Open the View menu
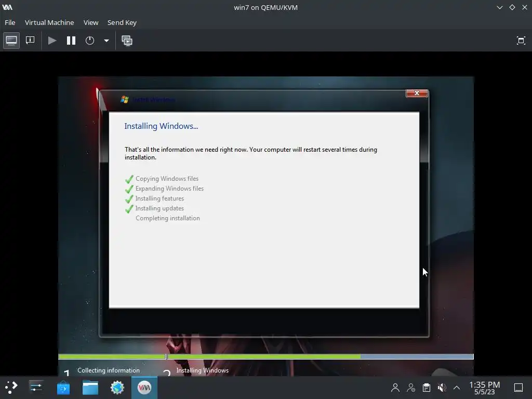Screen dimensions: 532x399 click(91, 22)
